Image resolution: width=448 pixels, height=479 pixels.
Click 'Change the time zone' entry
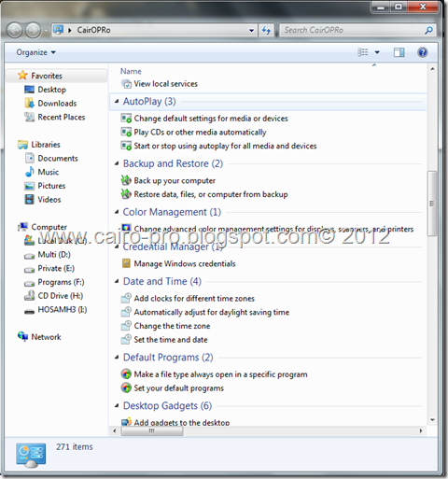pos(172,326)
